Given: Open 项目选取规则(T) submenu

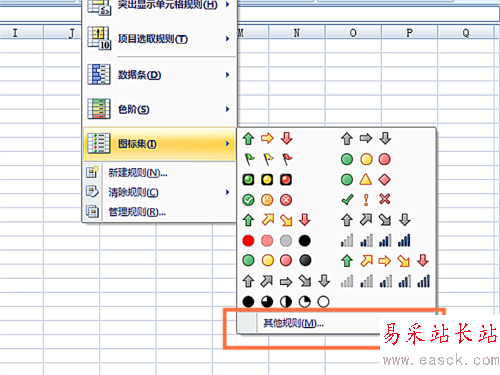Looking at the screenshot, I should [159, 39].
